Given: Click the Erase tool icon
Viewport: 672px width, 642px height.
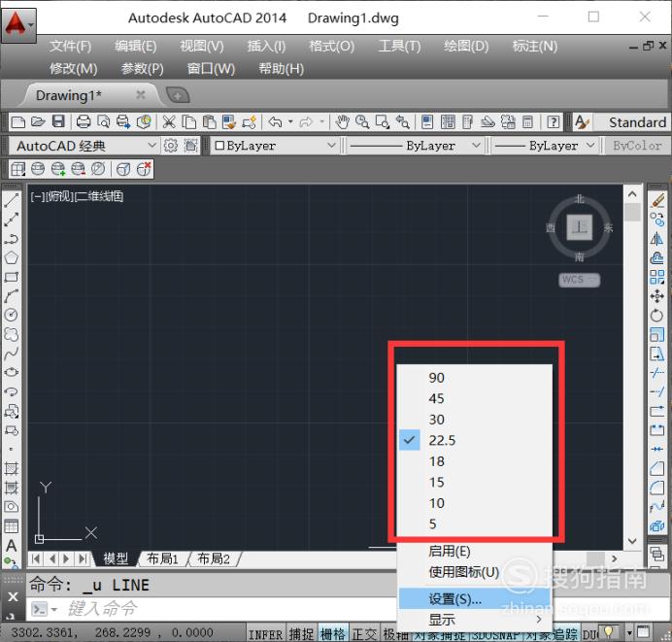Looking at the screenshot, I should (657, 200).
